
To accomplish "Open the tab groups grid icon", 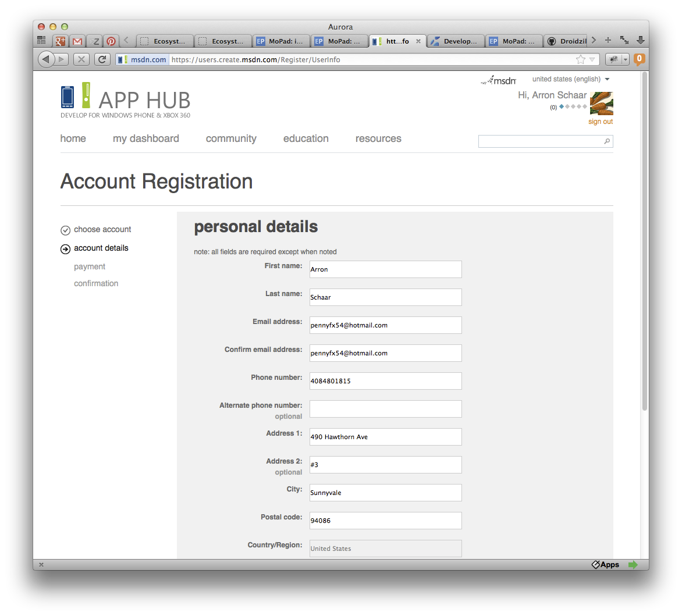I will [x=42, y=41].
